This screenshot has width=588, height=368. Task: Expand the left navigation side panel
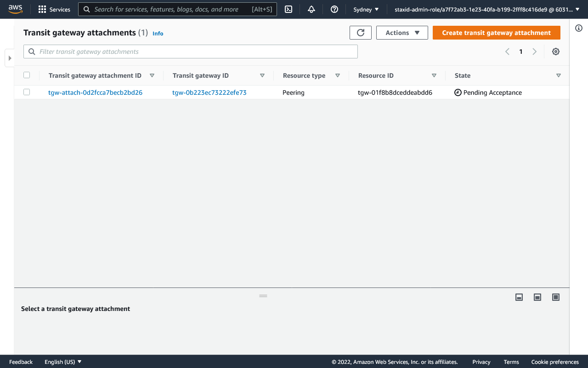[10, 58]
